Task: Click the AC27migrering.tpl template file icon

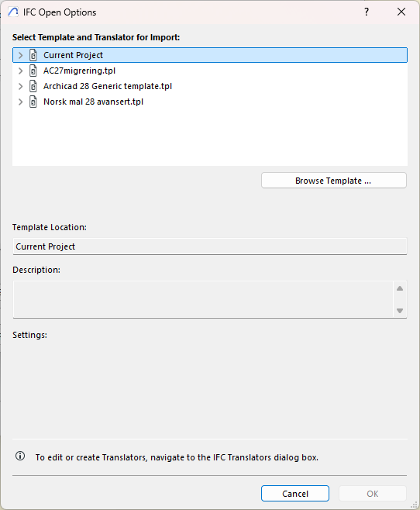Action: coord(33,71)
